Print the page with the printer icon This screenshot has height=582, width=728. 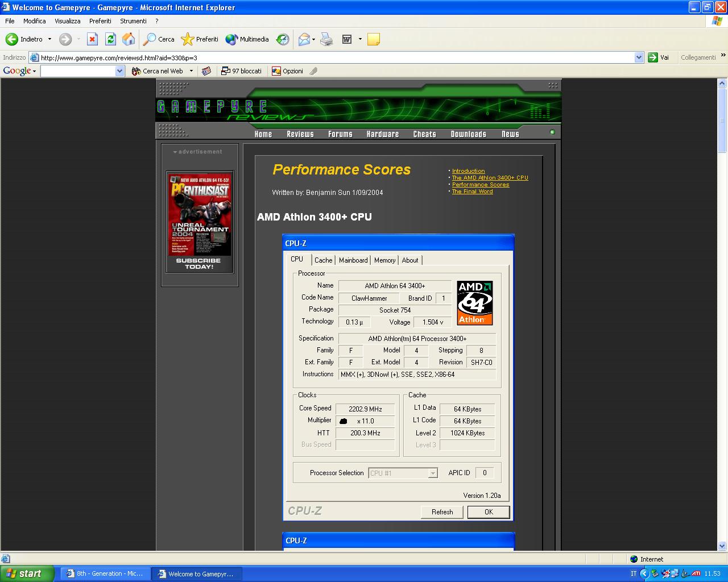(x=326, y=39)
